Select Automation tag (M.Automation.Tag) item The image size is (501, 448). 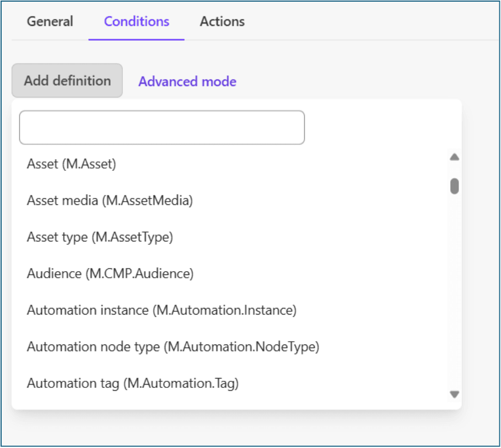pos(132,383)
